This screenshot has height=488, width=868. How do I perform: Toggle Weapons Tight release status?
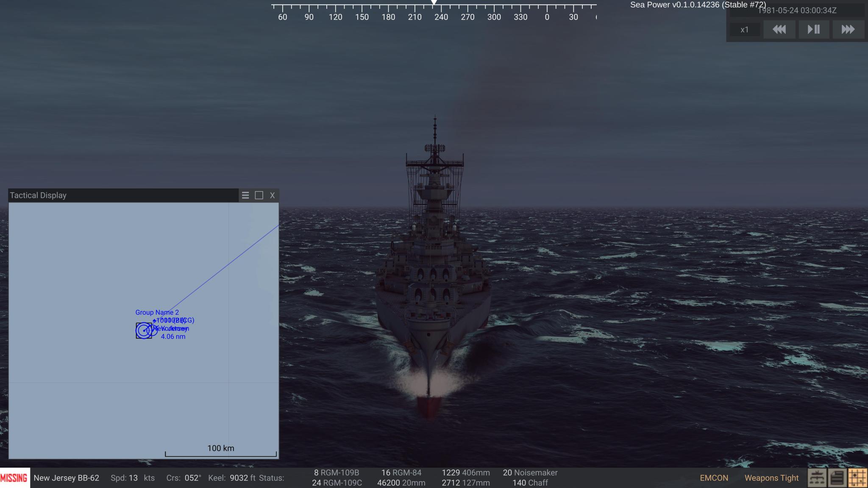click(771, 478)
